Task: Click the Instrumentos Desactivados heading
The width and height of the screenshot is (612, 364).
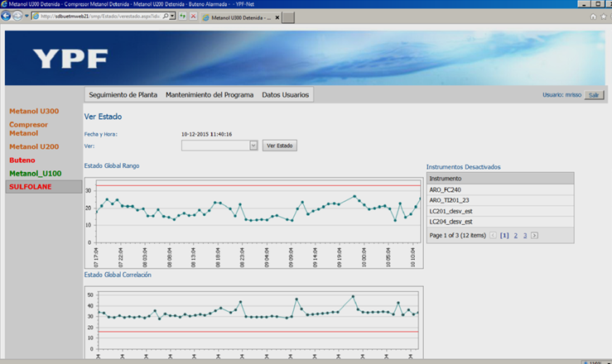Action: pyautogui.click(x=463, y=167)
